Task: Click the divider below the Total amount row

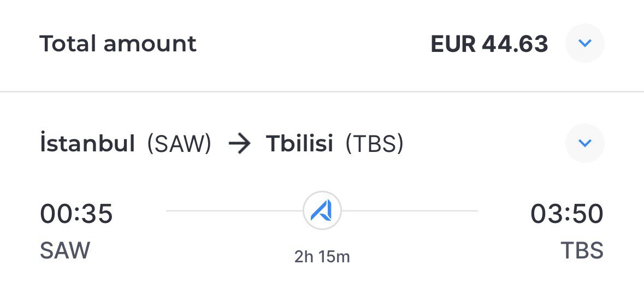Action: [322, 92]
